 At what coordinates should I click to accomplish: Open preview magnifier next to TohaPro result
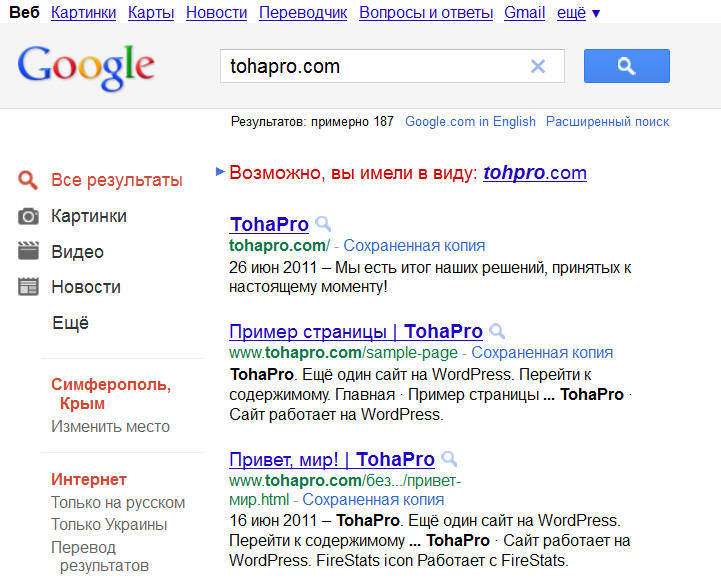[323, 224]
